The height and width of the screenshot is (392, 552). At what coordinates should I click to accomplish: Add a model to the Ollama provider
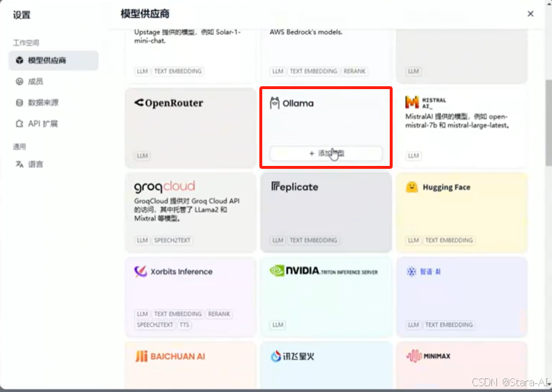pyautogui.click(x=326, y=153)
